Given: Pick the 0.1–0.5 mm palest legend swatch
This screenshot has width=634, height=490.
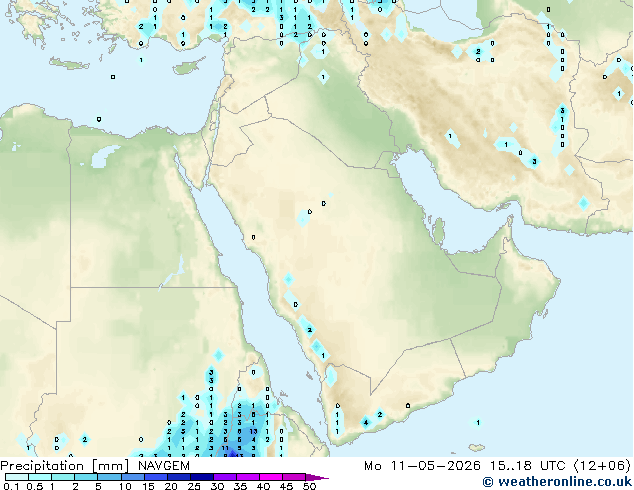Looking at the screenshot, I should (17, 477).
